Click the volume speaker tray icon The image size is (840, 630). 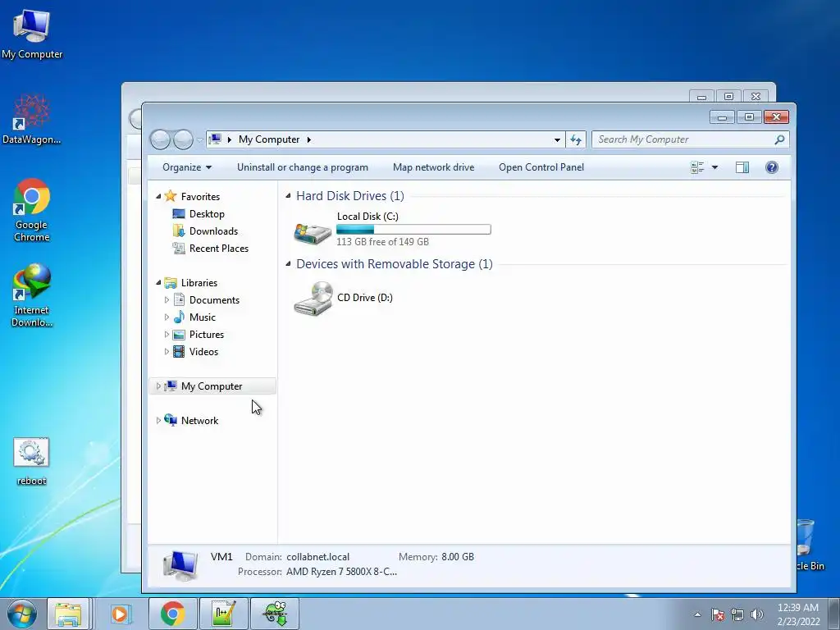(x=757, y=614)
